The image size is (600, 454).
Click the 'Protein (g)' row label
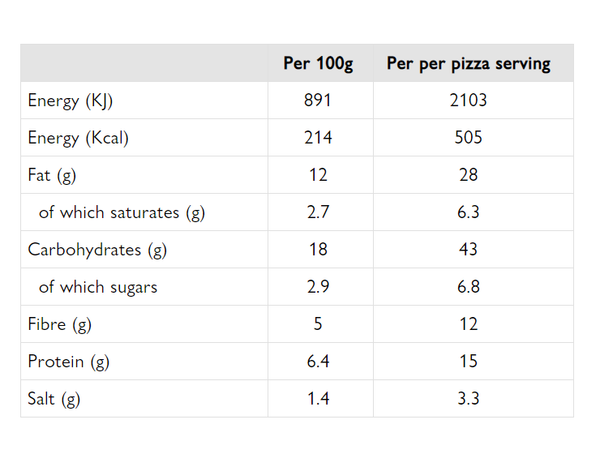pyautogui.click(x=68, y=362)
